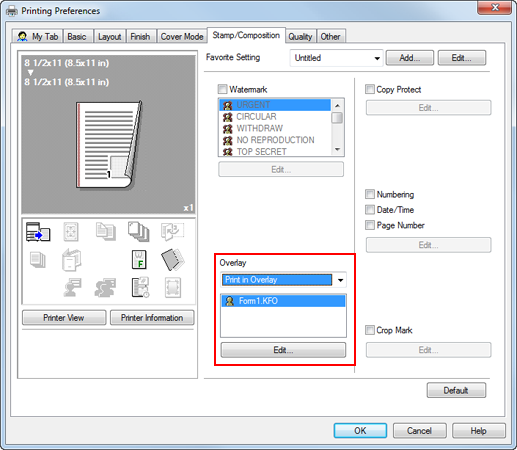Viewport: 517px width, 450px height.
Task: Enable the Copy Protect checkbox
Action: click(x=370, y=89)
